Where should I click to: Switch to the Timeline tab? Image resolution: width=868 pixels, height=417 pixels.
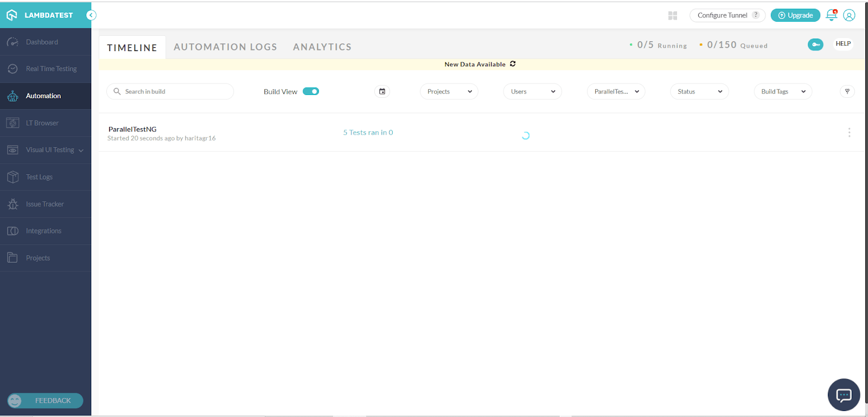pyautogui.click(x=132, y=48)
